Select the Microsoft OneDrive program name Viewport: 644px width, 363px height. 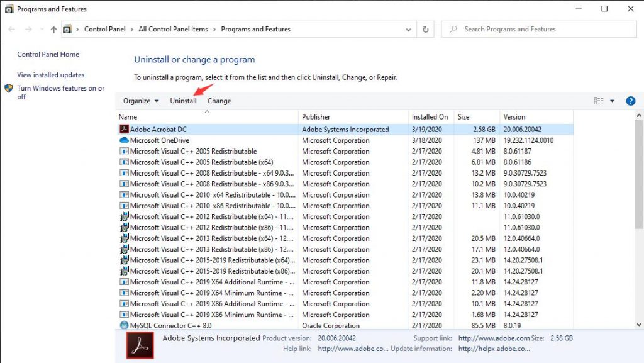[x=159, y=140]
